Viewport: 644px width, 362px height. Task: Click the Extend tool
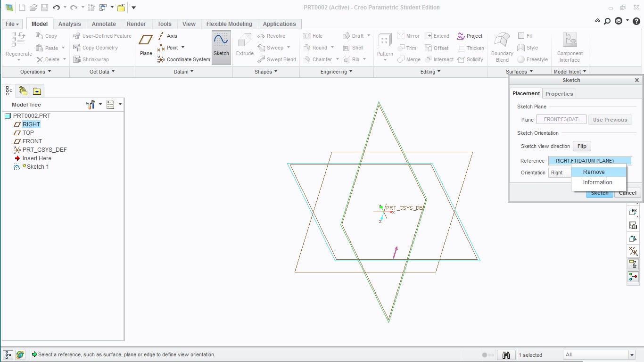(x=437, y=36)
